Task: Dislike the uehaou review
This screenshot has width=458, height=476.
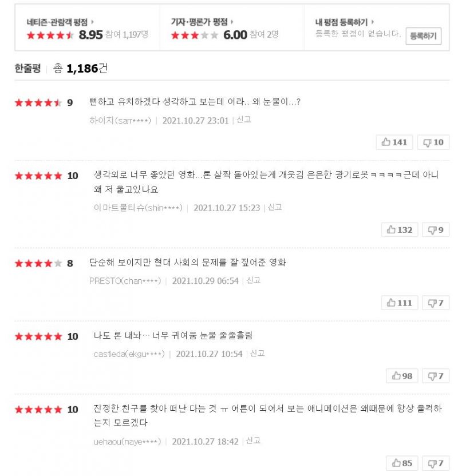Action: coord(435,463)
